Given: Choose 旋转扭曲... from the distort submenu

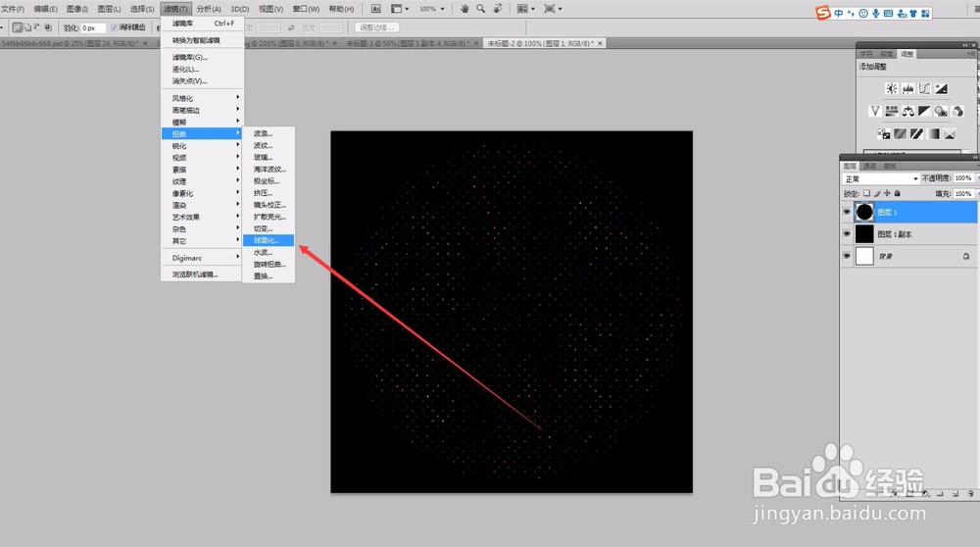Looking at the screenshot, I should 269,265.
